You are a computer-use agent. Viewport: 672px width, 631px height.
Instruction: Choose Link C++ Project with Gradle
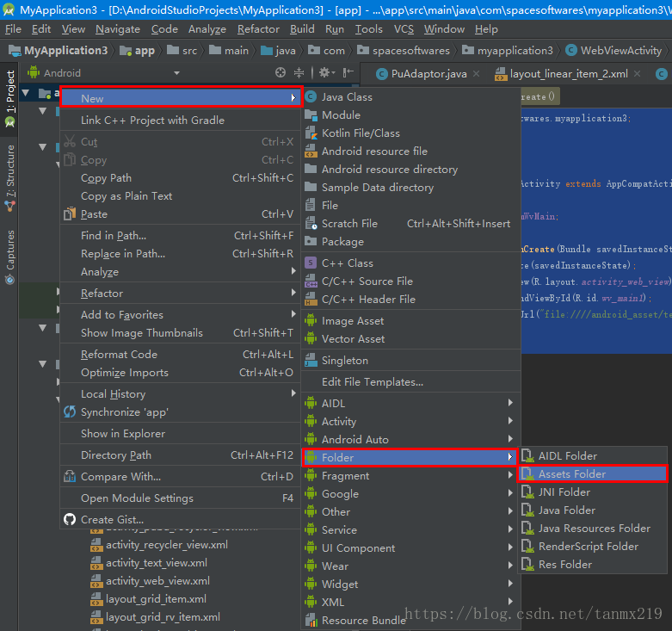coord(180,120)
